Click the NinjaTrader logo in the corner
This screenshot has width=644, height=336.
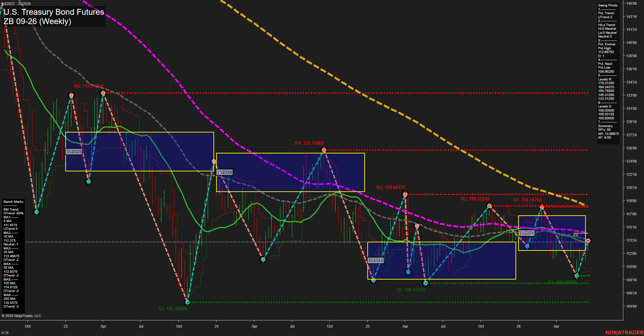click(x=624, y=333)
